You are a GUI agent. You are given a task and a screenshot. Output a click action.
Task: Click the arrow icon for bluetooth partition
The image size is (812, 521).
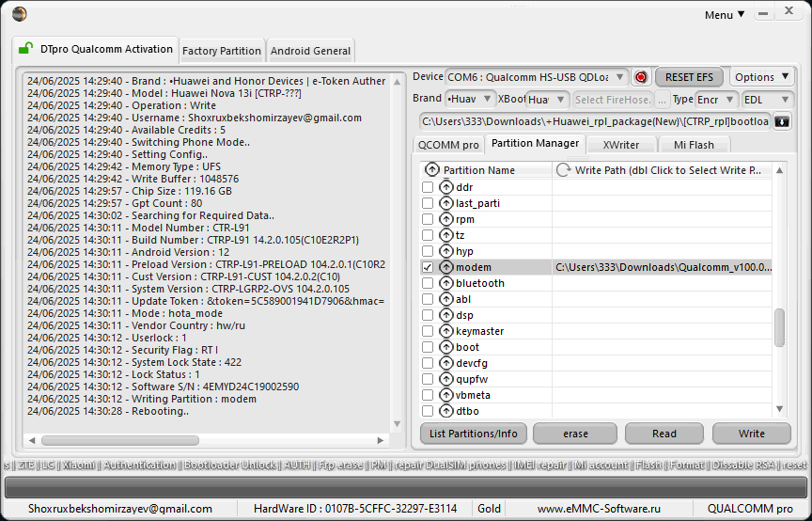[x=445, y=284]
